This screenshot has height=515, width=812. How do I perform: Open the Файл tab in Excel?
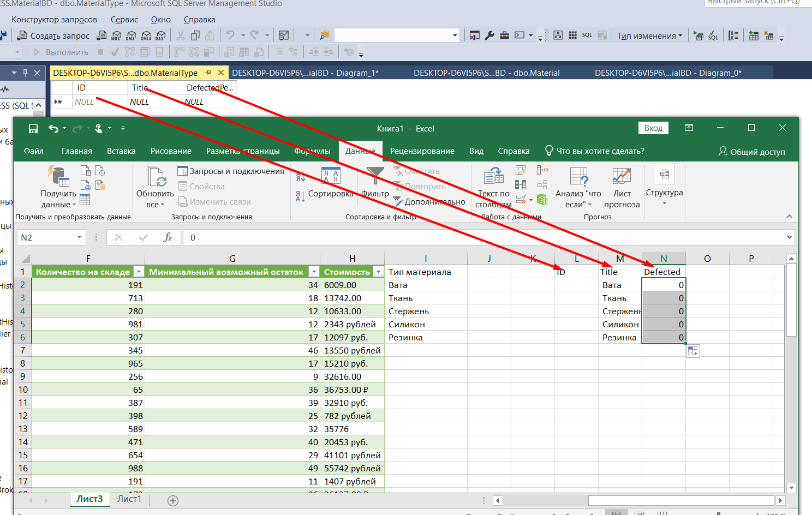pos(34,151)
